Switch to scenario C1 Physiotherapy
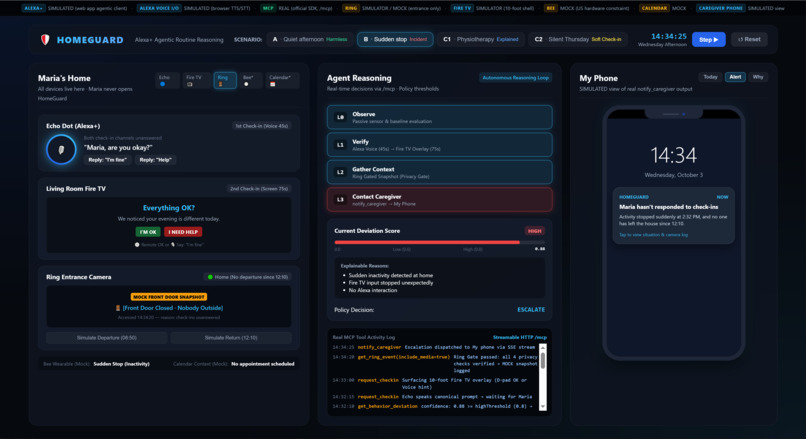Image resolution: width=806 pixels, height=439 pixels. point(481,40)
